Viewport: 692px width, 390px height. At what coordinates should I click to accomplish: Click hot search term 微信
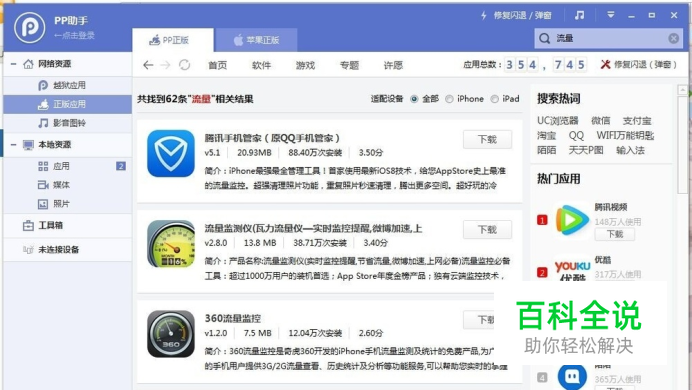click(601, 120)
